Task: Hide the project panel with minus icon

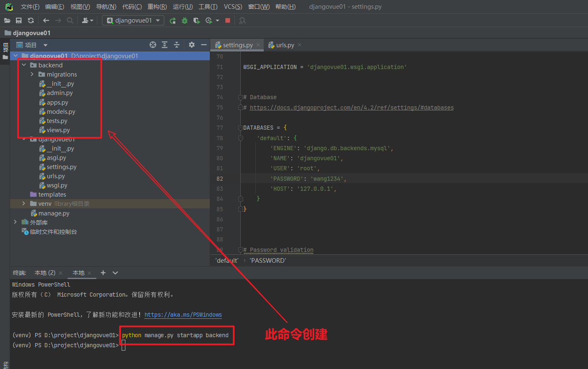Action: click(x=204, y=45)
